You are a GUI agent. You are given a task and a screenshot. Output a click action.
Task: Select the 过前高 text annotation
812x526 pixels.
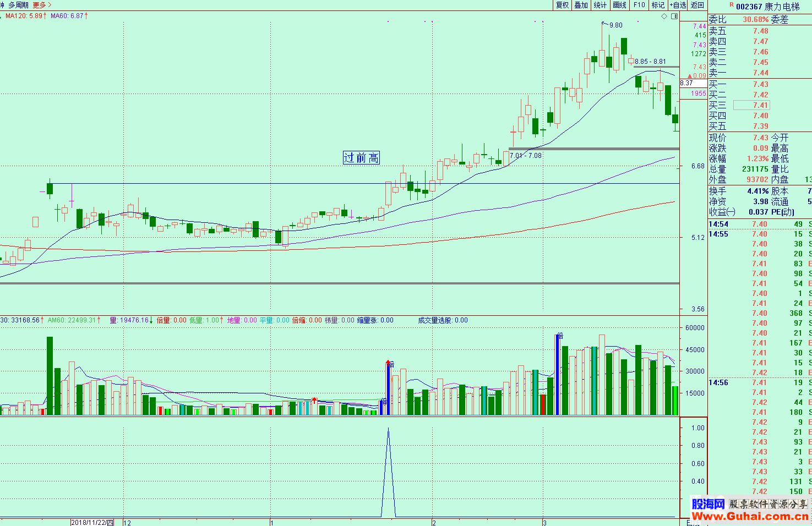(x=361, y=158)
